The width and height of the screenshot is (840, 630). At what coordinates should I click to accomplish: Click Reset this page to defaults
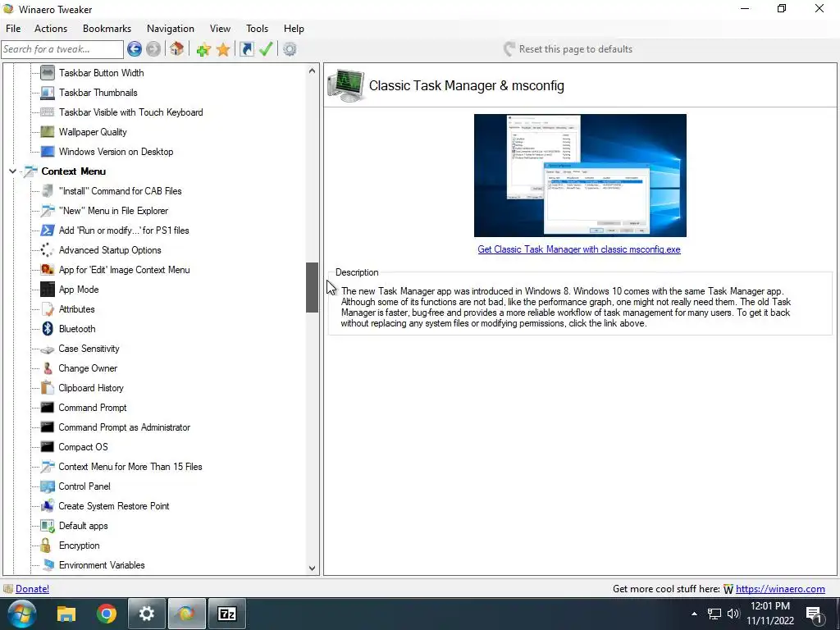(568, 49)
